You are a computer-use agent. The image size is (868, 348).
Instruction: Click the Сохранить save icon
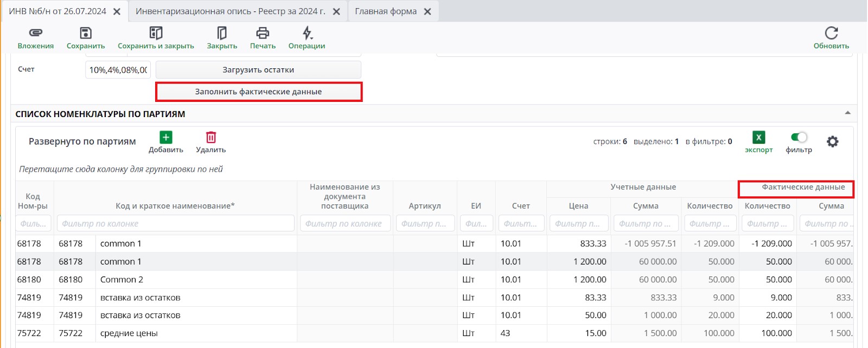pyautogui.click(x=86, y=33)
